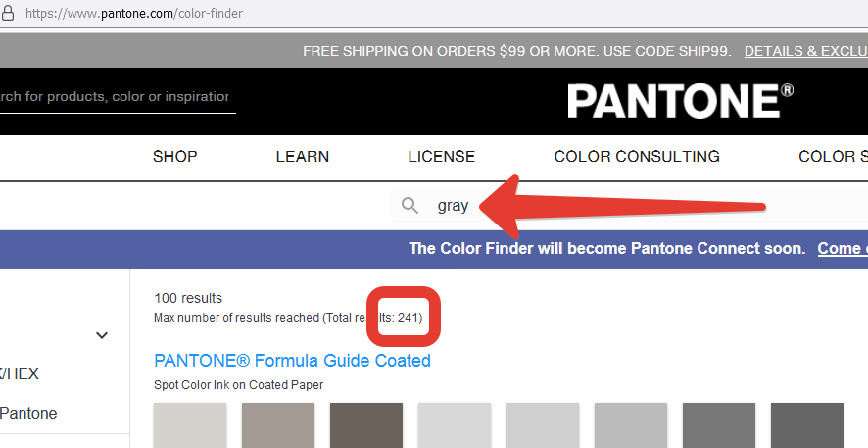
Task: Click the Details & Exclusions shipping link
Action: [x=806, y=51]
